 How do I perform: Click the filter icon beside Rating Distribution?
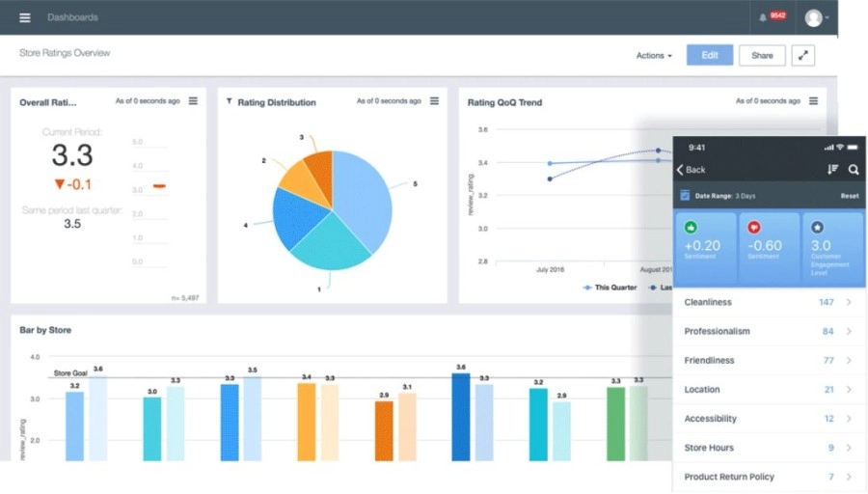(x=230, y=101)
